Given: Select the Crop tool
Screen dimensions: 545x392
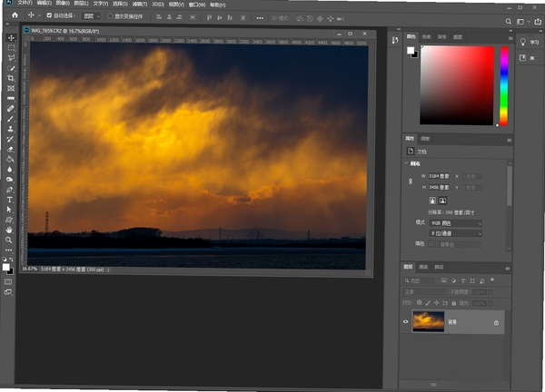Looking at the screenshot, I should (11, 78).
